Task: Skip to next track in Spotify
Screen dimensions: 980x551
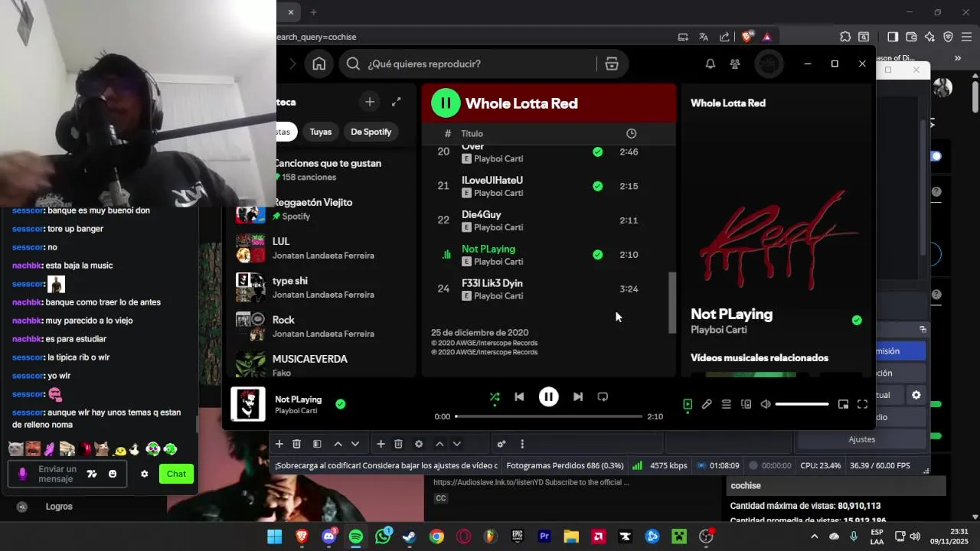Action: pyautogui.click(x=578, y=396)
